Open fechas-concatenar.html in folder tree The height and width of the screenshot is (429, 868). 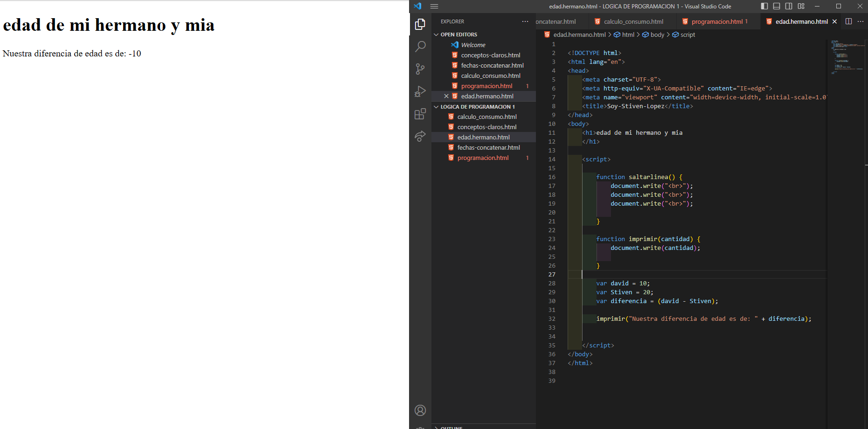488,147
